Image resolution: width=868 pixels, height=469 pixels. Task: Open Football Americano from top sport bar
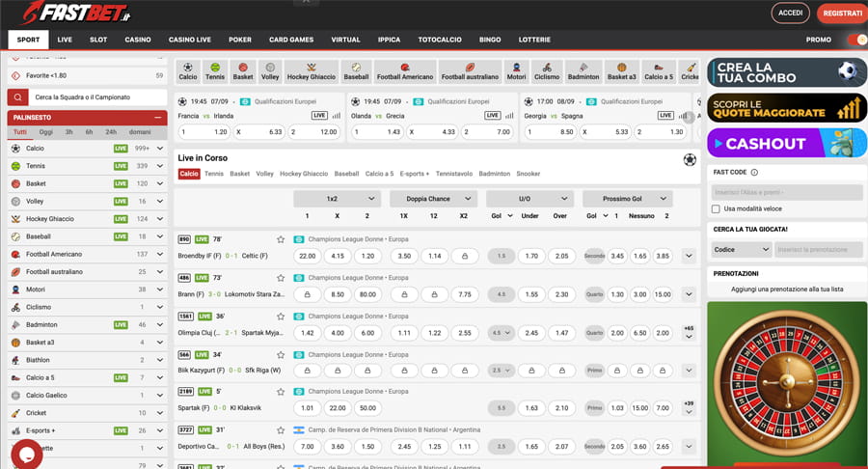click(x=405, y=72)
